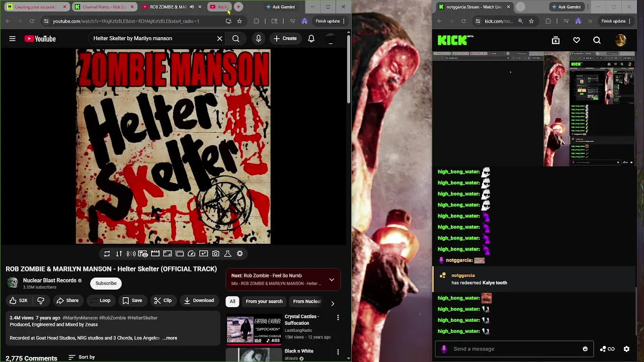Show more filter chips with right arrow
Image resolution: width=644 pixels, height=362 pixels.
click(x=332, y=303)
